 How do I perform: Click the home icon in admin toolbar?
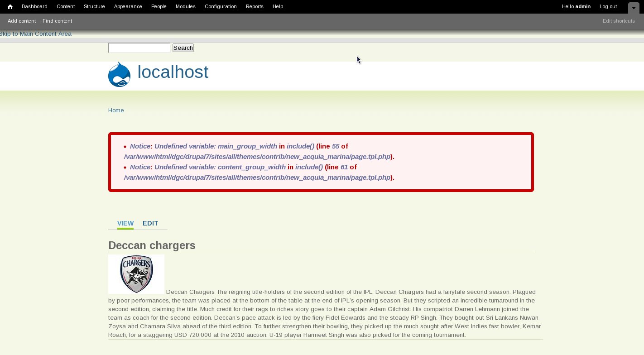click(x=10, y=6)
